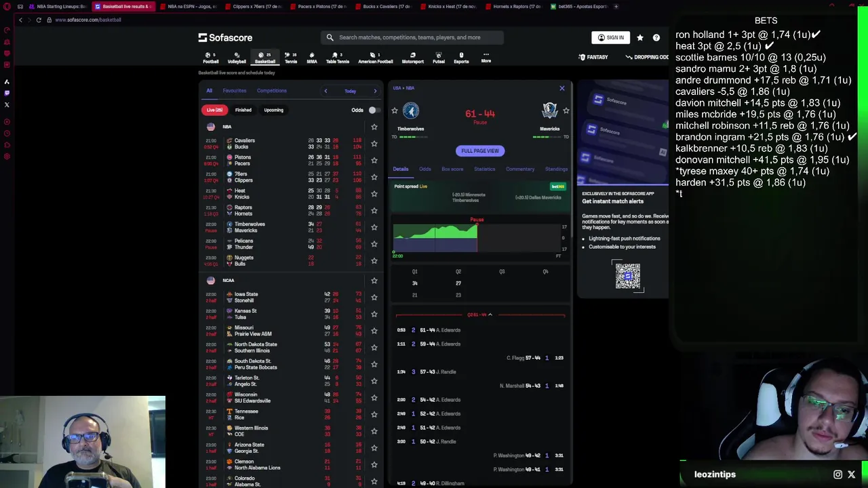Viewport: 868px width, 488px height.
Task: Switch to the Favourites tab
Action: coord(234,91)
